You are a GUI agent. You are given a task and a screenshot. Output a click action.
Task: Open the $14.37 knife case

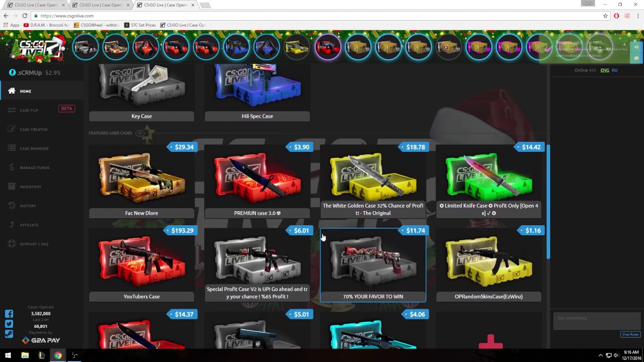click(x=141, y=330)
